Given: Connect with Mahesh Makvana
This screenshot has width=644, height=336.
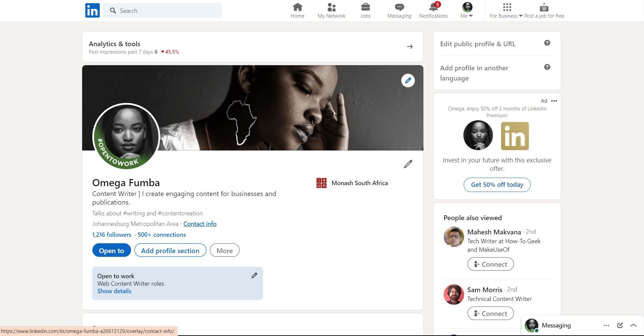Looking at the screenshot, I should click(x=490, y=264).
